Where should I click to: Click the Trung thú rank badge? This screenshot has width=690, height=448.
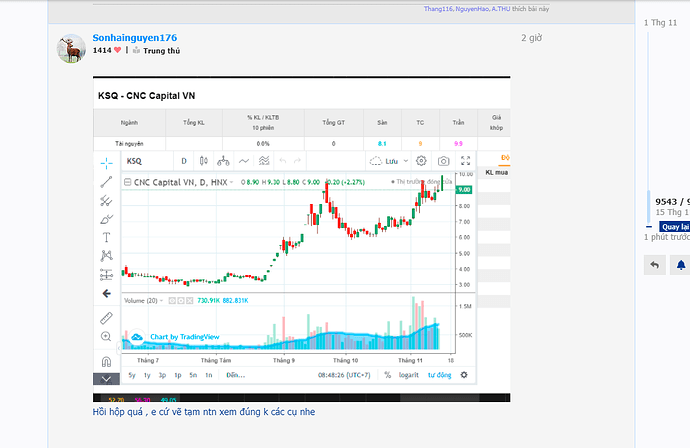point(161,51)
